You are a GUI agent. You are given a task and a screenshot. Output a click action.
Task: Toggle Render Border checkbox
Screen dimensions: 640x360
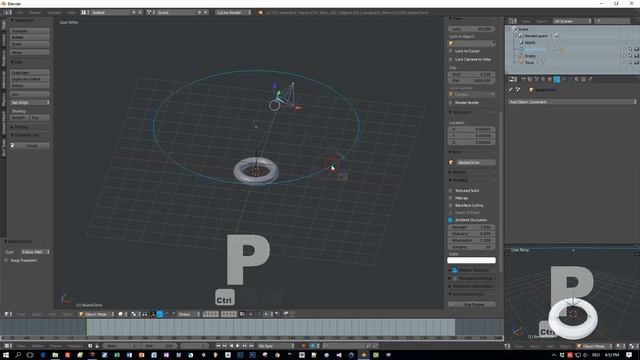(451, 102)
